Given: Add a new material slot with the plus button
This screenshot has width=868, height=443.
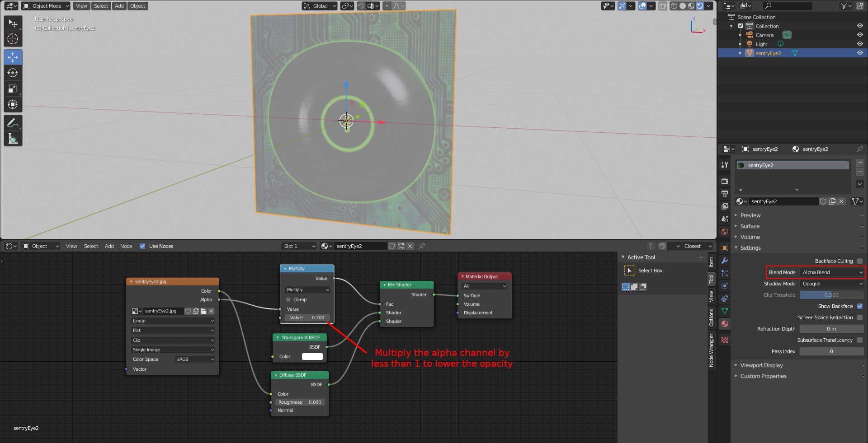Looking at the screenshot, I should (x=860, y=163).
